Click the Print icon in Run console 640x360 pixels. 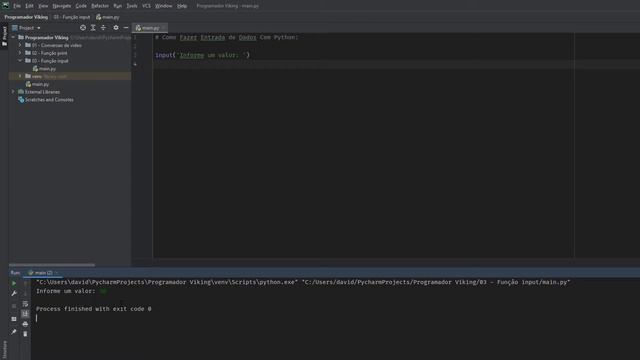(25, 324)
